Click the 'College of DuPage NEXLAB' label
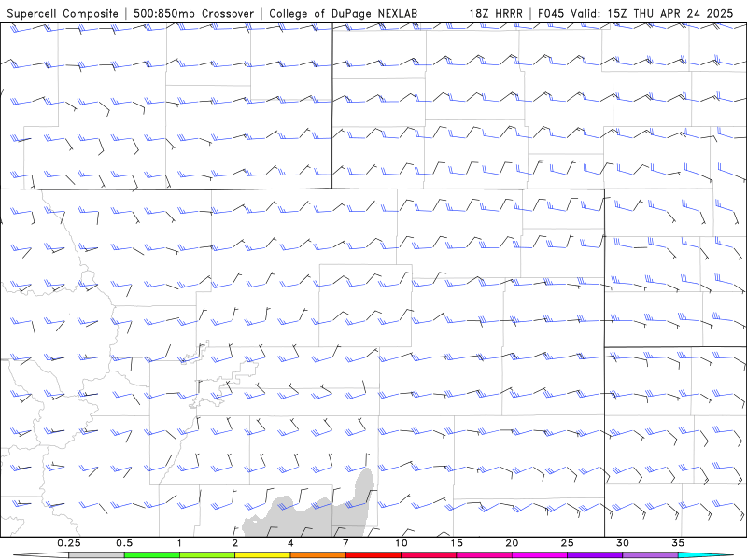Screen dimensions: 747x560 coord(343,14)
